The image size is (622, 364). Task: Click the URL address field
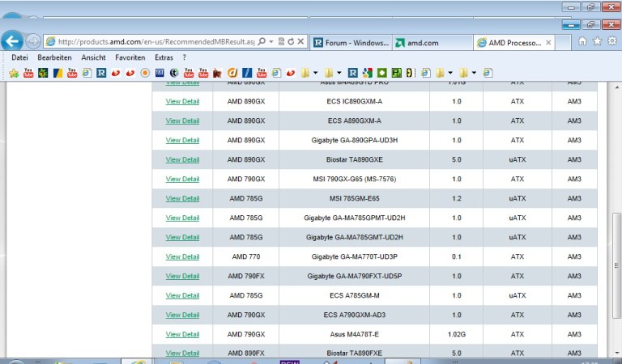(156, 41)
